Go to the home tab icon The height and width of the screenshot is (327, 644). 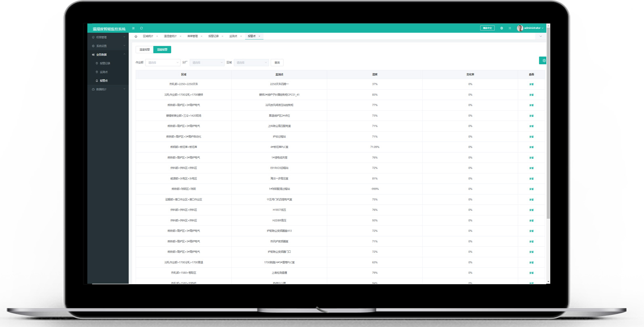[x=136, y=36]
